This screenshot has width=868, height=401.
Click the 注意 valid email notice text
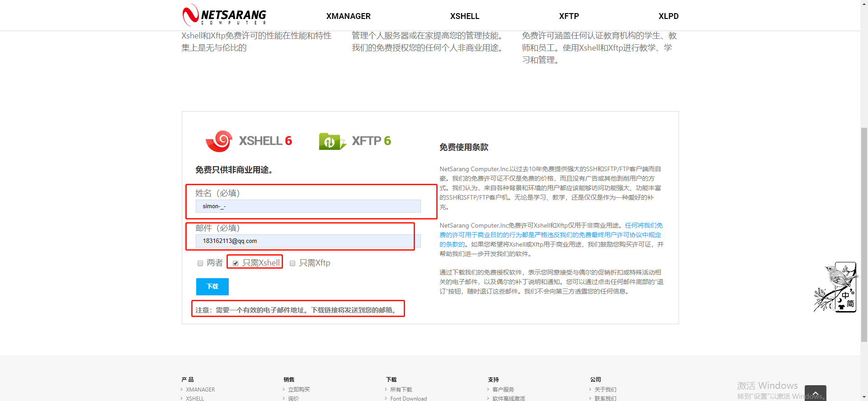297,310
